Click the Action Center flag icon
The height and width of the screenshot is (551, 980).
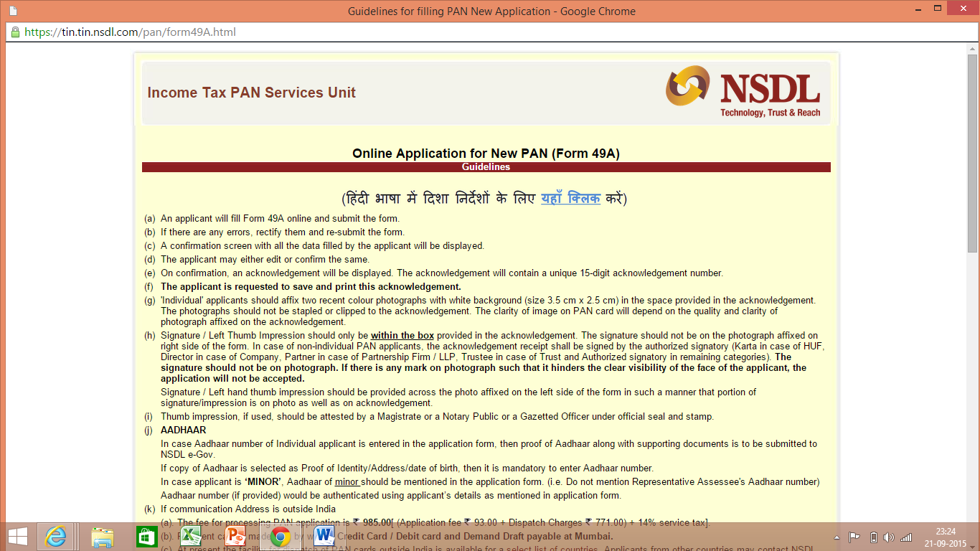point(854,537)
